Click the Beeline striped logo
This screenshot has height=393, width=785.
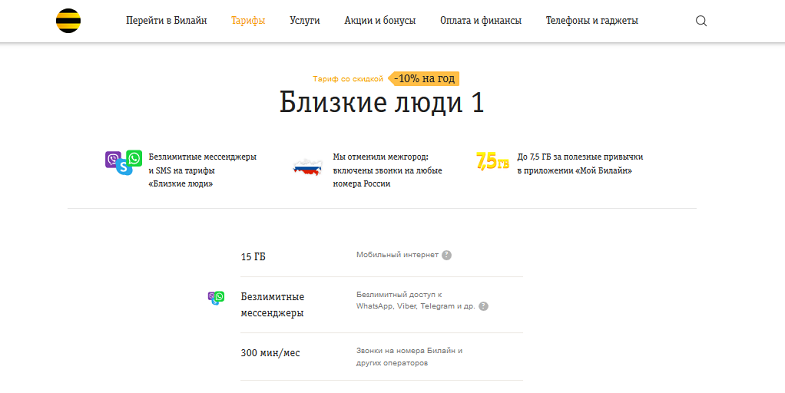(68, 21)
